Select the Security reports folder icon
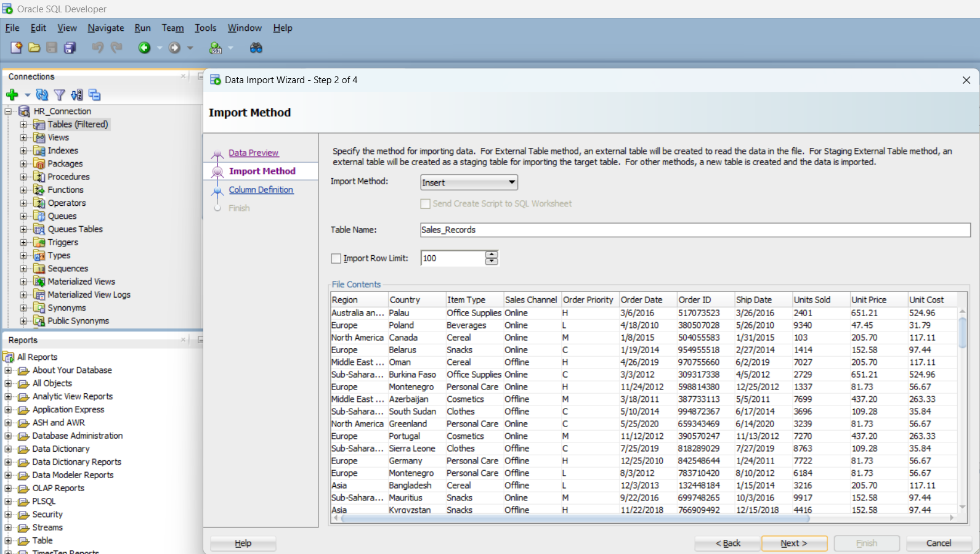The image size is (980, 554). click(x=24, y=515)
